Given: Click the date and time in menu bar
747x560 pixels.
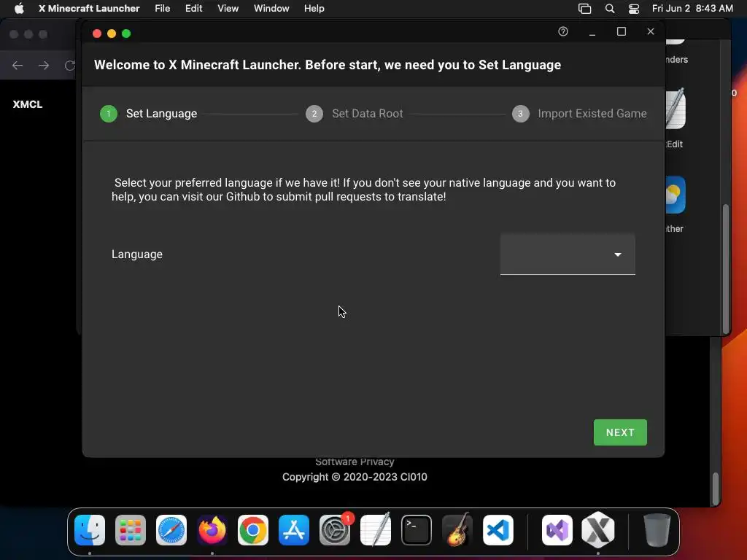Looking at the screenshot, I should click(692, 9).
